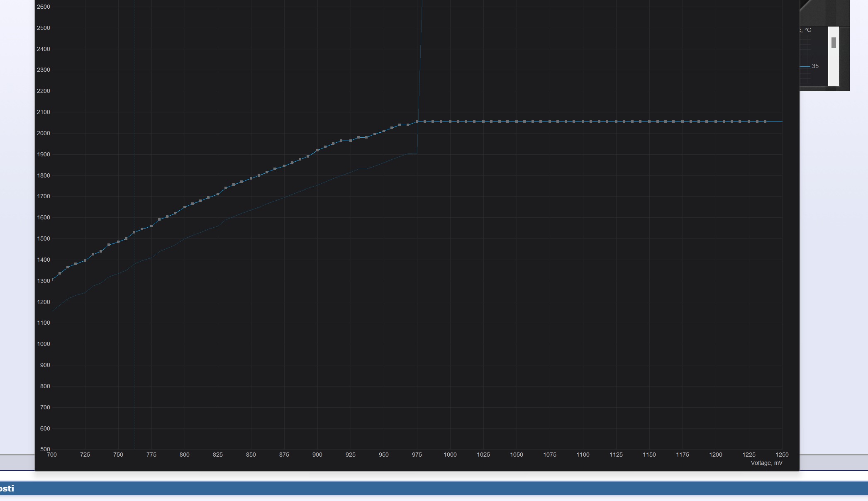
Task: Select the curve point at 925 mV
Action: click(351, 141)
